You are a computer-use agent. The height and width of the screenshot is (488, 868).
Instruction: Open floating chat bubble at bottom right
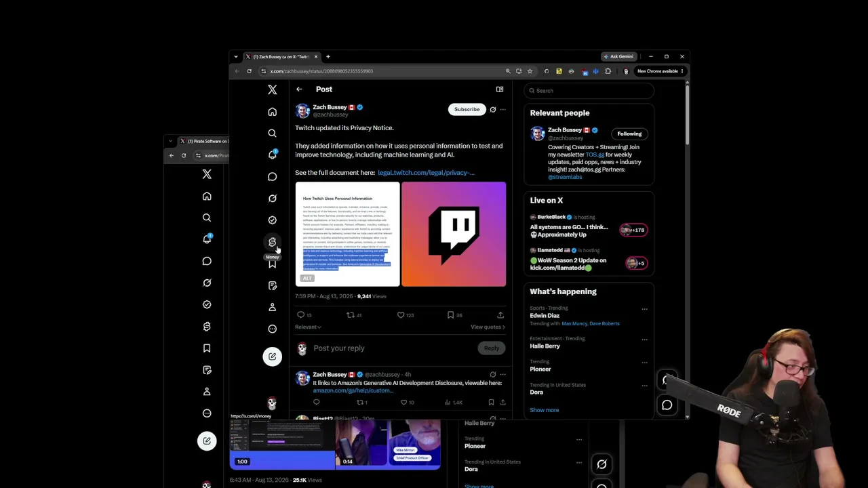point(667,405)
